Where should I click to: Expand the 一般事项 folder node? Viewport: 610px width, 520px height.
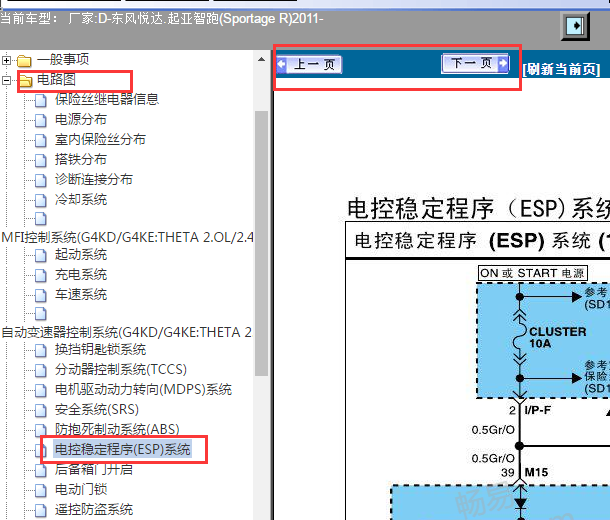coord(6,60)
